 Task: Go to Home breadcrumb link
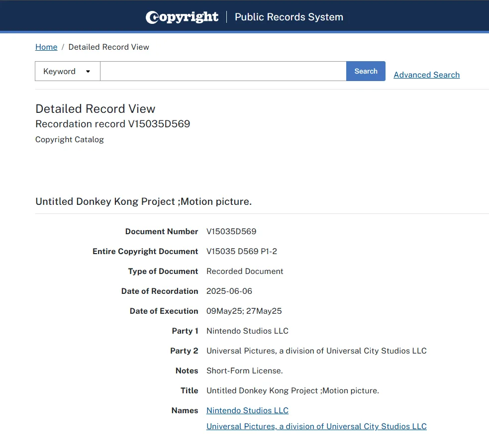click(x=46, y=47)
